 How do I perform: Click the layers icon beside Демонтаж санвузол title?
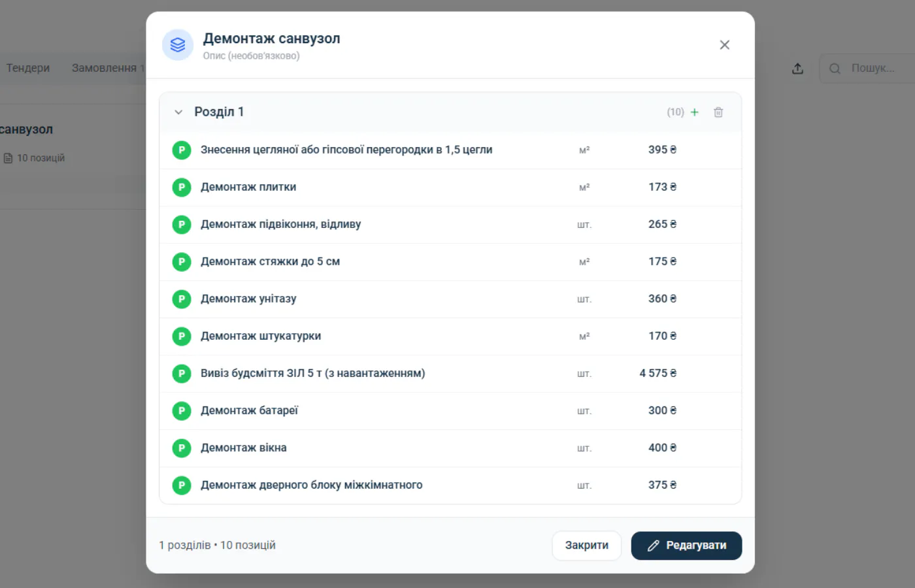pyautogui.click(x=178, y=45)
